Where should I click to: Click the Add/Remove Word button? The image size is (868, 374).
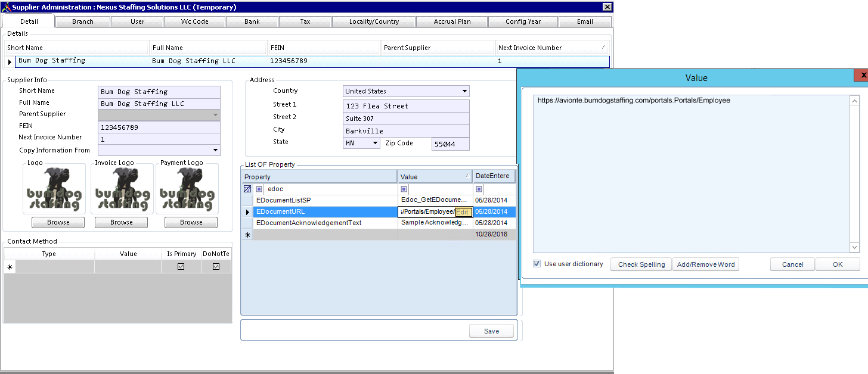point(706,264)
